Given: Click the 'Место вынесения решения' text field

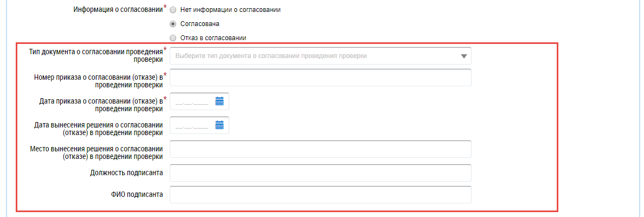Looking at the screenshot, I should pos(320,149).
